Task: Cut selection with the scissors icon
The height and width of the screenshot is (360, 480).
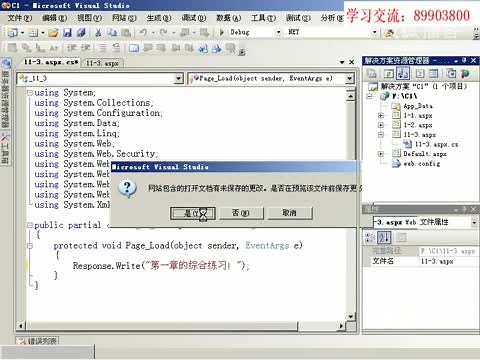Action: pyautogui.click(x=98, y=32)
